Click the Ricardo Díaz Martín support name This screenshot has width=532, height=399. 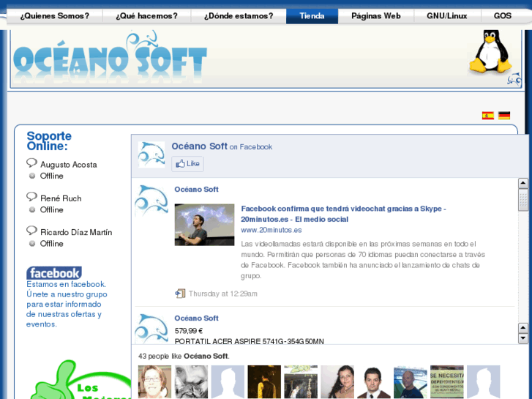[76, 232]
